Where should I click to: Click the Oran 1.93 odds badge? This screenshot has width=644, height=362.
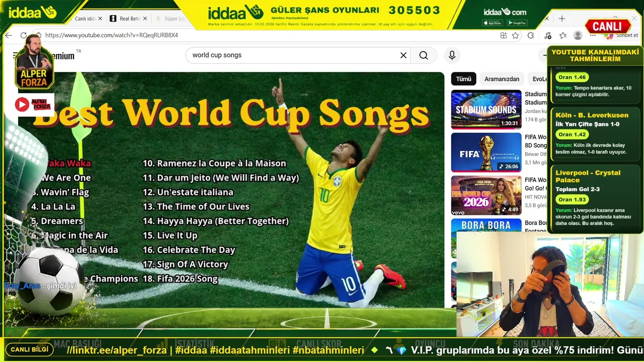572,200
